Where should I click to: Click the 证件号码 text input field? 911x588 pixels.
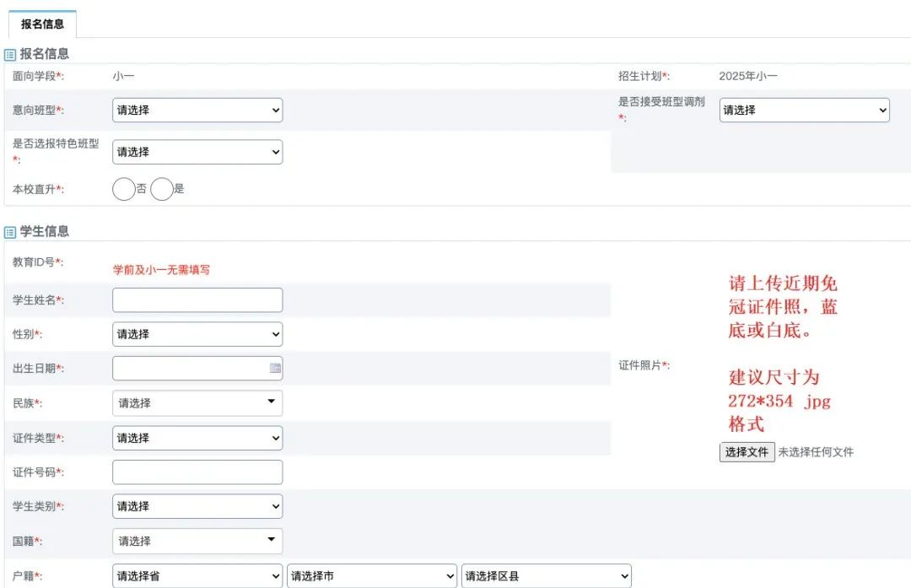click(197, 472)
